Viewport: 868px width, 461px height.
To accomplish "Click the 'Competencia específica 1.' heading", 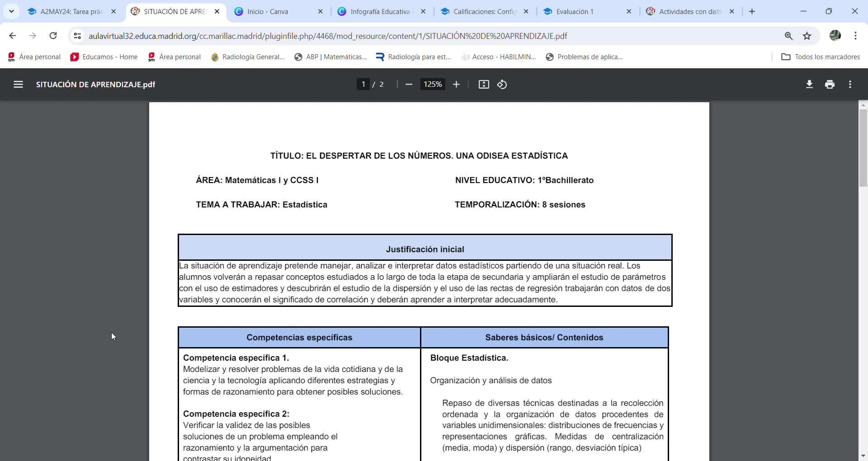I will point(236,358).
